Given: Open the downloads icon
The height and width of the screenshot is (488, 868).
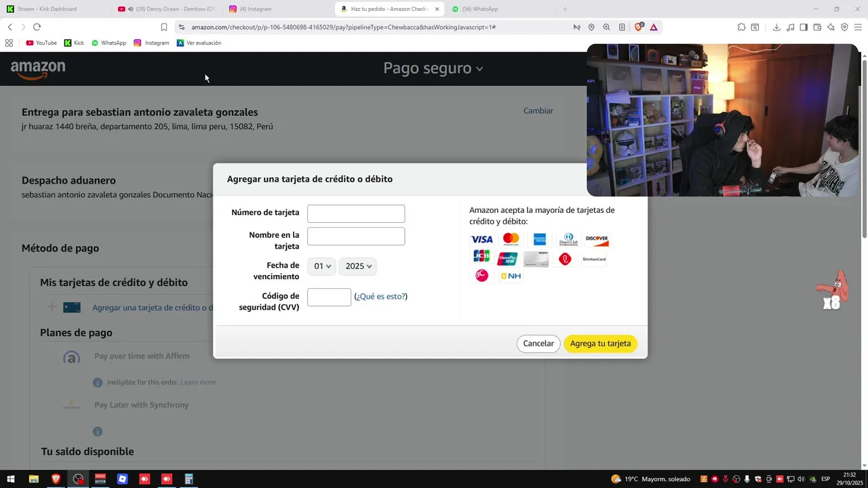Looking at the screenshot, I should click(776, 27).
